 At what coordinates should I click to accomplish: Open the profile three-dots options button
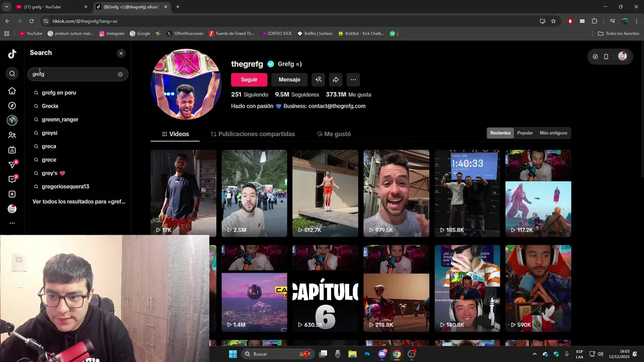[353, 79]
